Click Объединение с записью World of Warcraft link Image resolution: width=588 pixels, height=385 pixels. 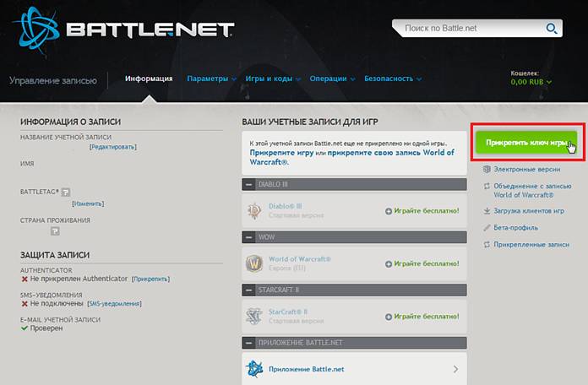532,191
